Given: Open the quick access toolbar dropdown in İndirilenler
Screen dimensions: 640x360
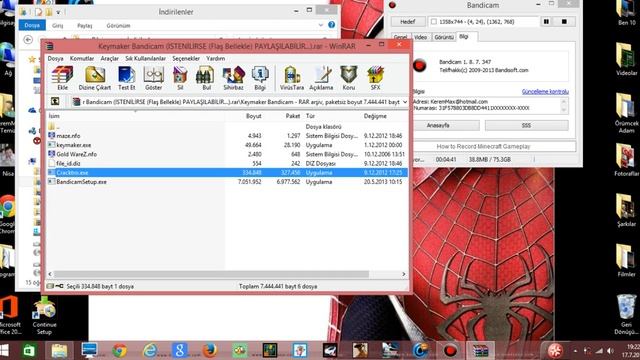Looking at the screenshot, I should coord(58,12).
